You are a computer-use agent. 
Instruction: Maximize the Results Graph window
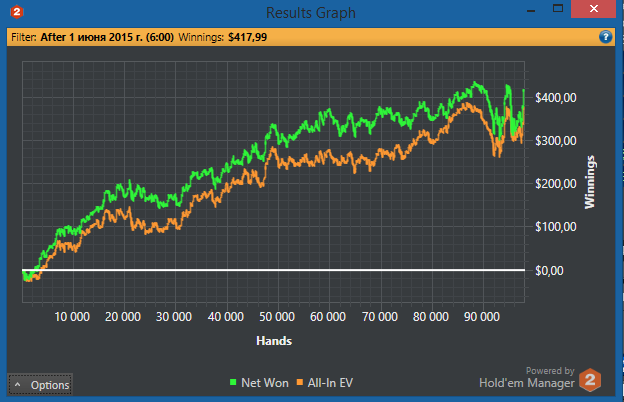tap(558, 8)
